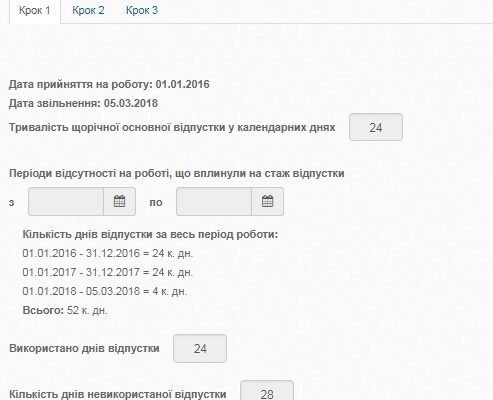Switch to the Крок 1 tab

click(35, 10)
